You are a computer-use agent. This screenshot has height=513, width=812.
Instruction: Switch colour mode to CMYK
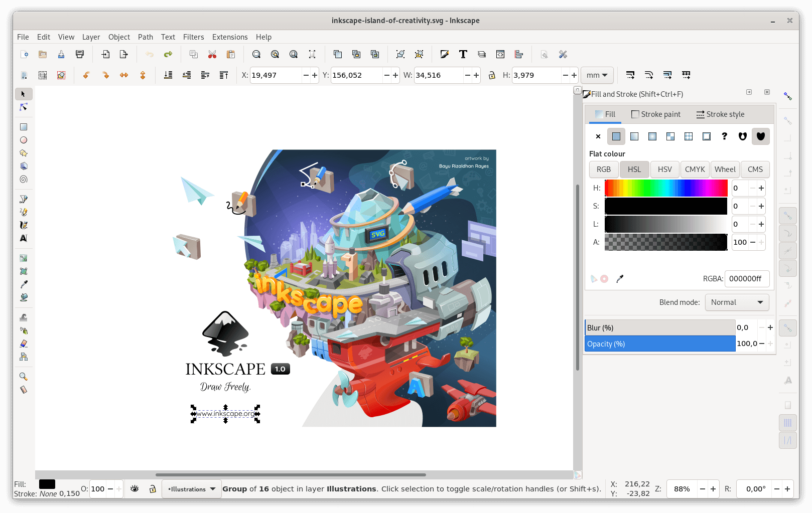pos(695,169)
